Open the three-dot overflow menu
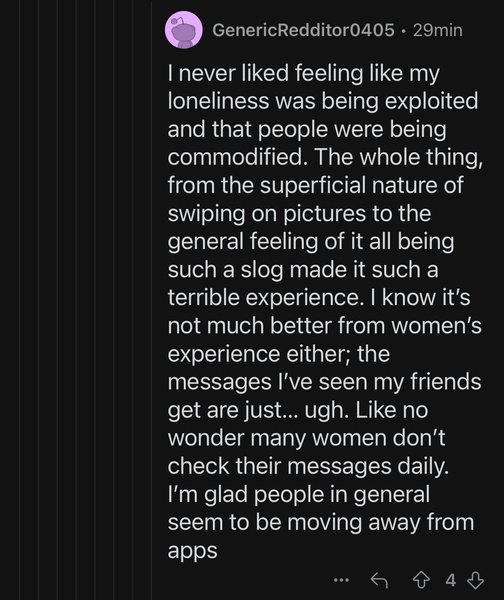This screenshot has width=504, height=600. [x=341, y=580]
